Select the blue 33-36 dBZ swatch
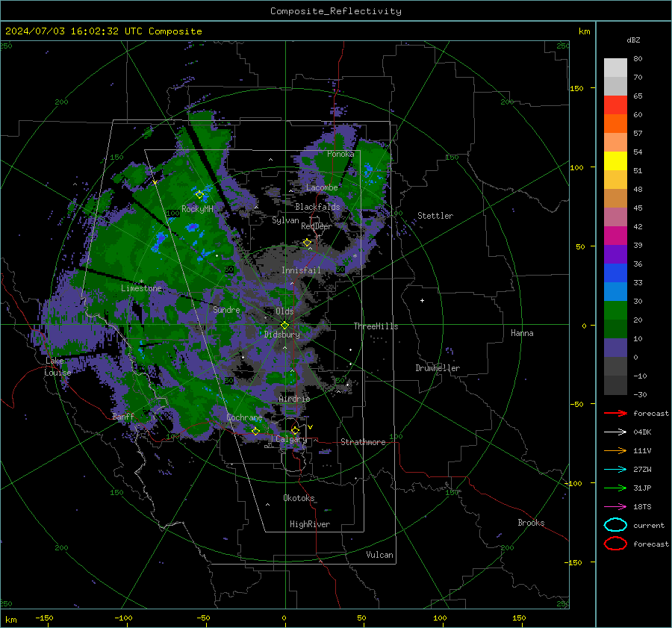 pyautogui.click(x=615, y=273)
